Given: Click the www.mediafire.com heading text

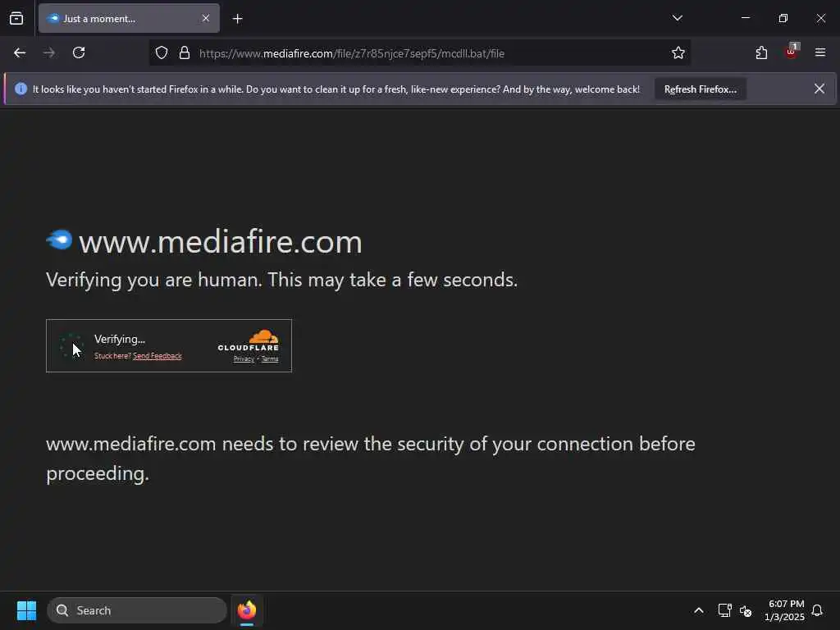Looking at the screenshot, I should click(x=220, y=242).
